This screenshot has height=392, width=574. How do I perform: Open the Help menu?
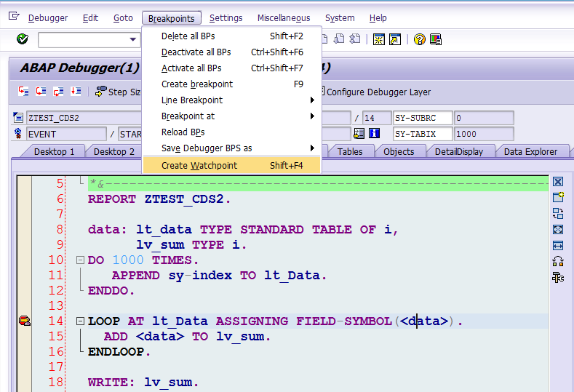pos(378,18)
